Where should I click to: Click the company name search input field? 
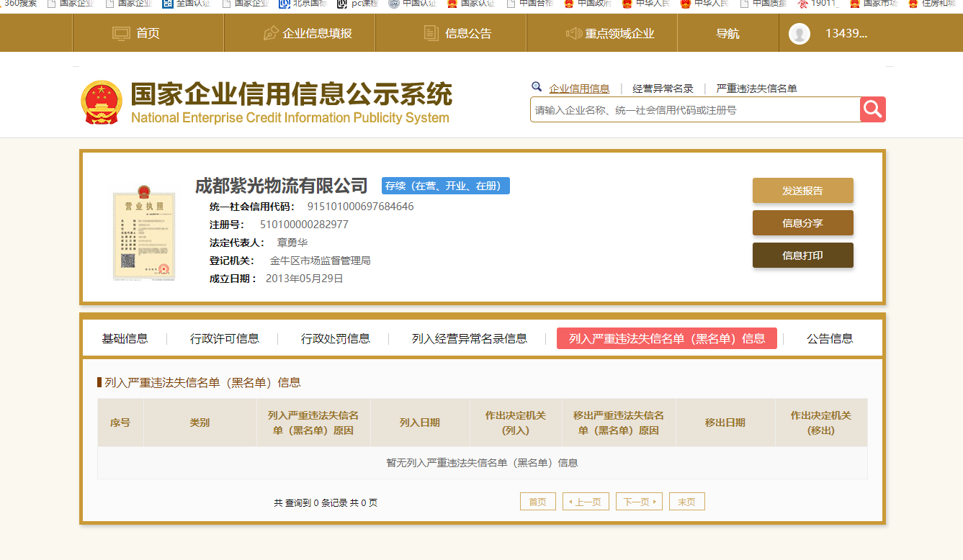(x=694, y=110)
